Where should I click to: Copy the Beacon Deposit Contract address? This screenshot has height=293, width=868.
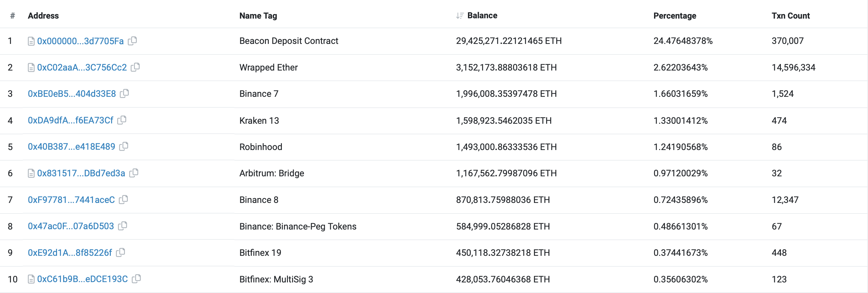click(132, 41)
